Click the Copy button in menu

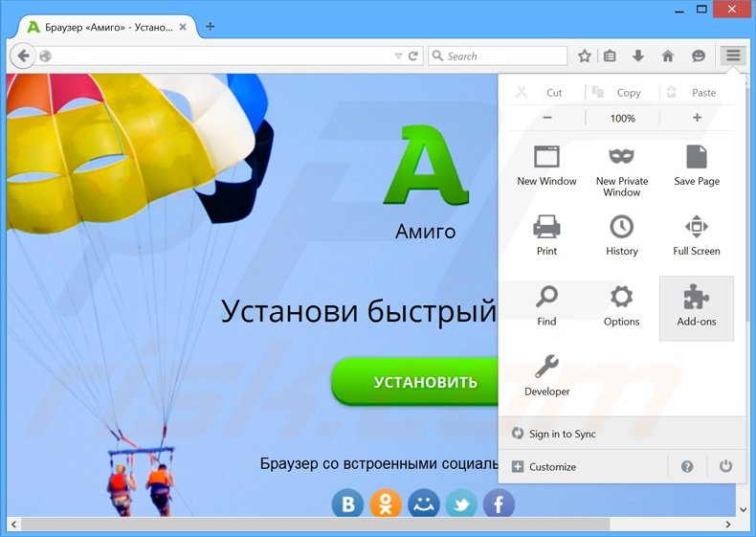[x=622, y=92]
